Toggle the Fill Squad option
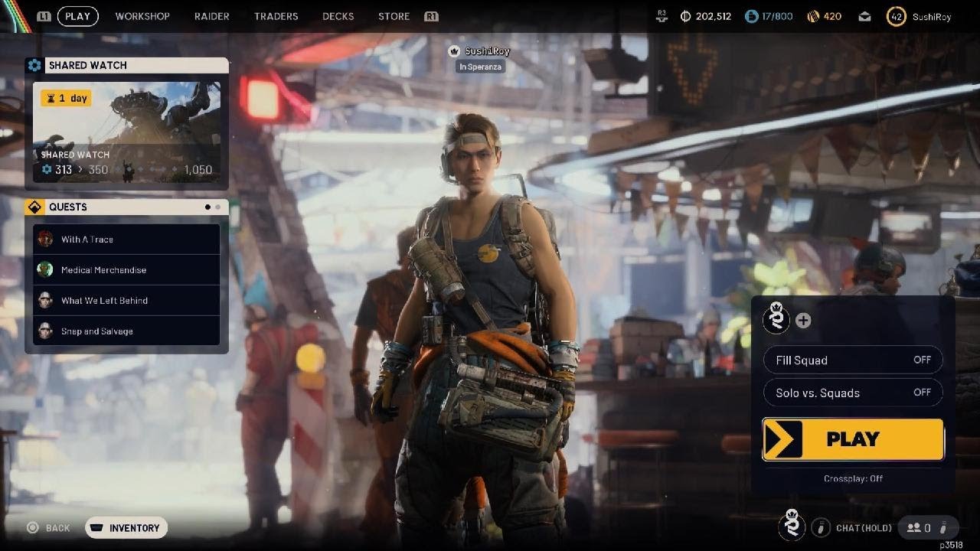The height and width of the screenshot is (551, 980). (853, 360)
